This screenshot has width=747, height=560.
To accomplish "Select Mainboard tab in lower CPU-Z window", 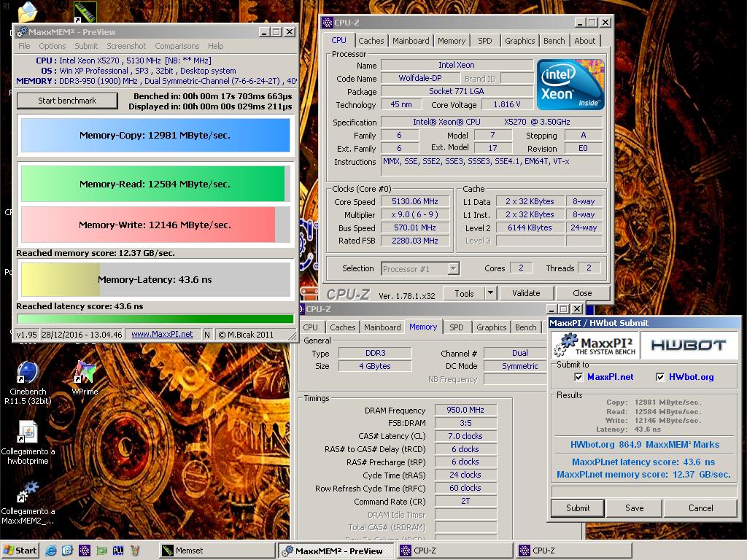I will point(382,327).
